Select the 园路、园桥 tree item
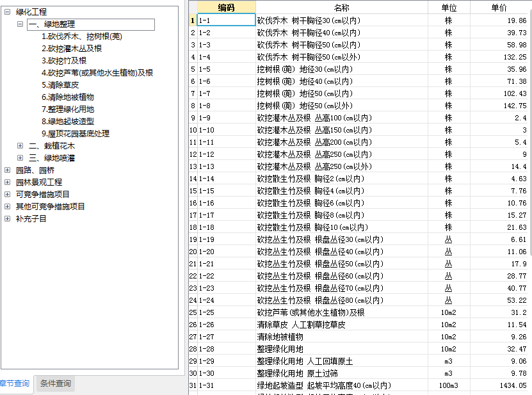Image resolution: width=532 pixels, height=395 pixels. [x=35, y=170]
